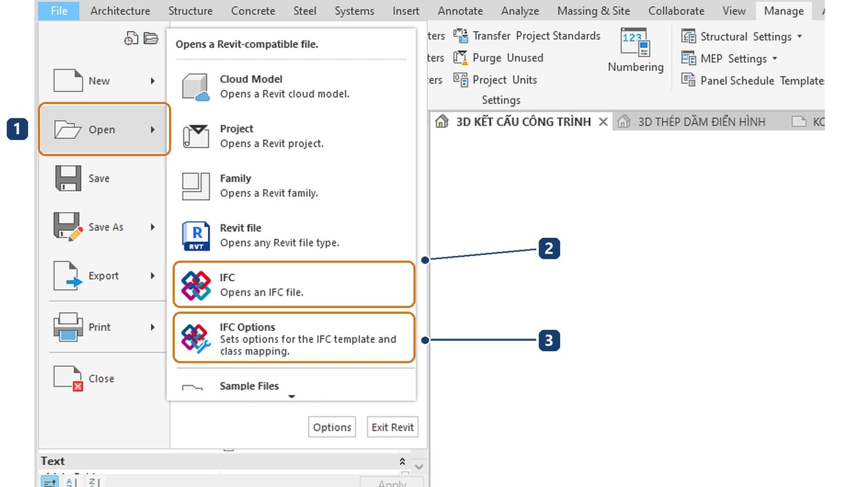This screenshot has width=868, height=487.
Task: Open the Numbering tool
Action: [636, 50]
